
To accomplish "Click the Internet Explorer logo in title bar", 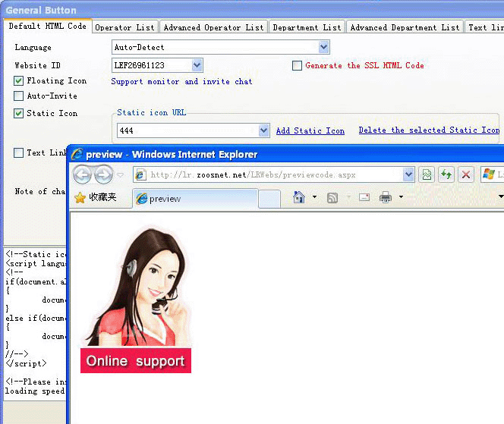I will pyautogui.click(x=77, y=154).
